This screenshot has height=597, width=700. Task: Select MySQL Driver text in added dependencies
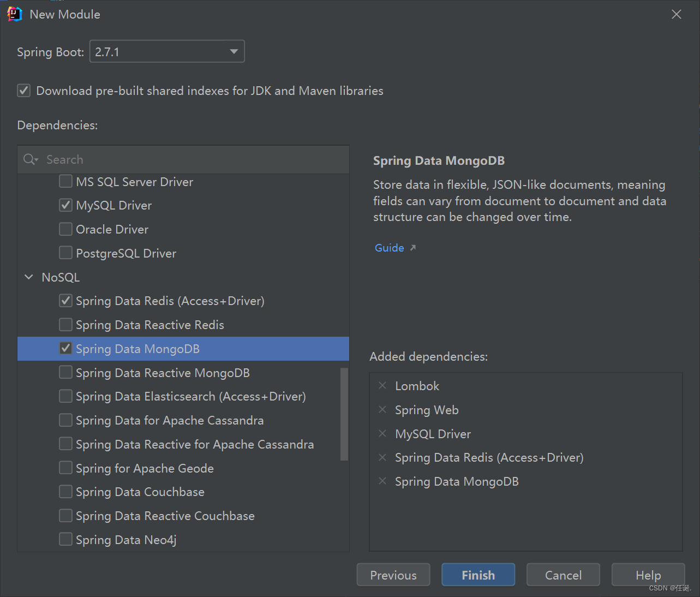point(433,434)
